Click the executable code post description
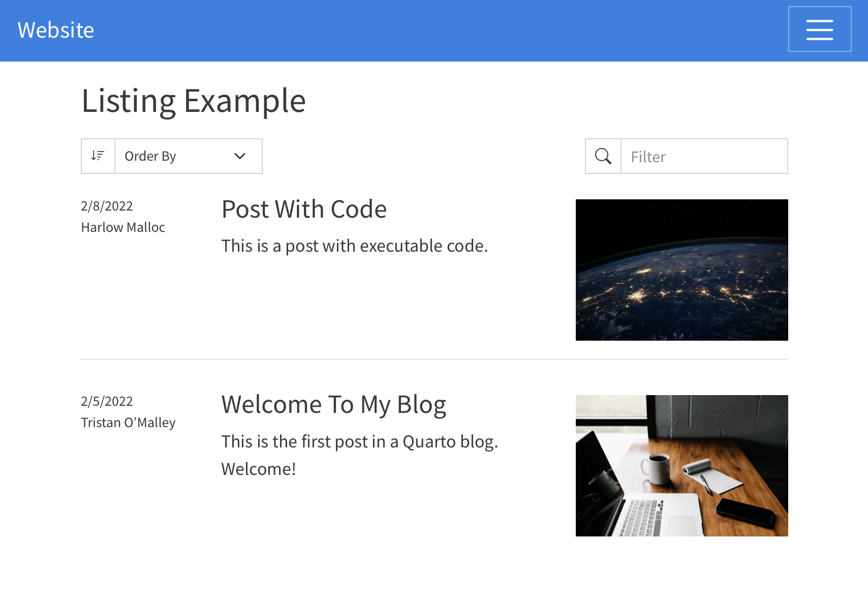 (354, 246)
